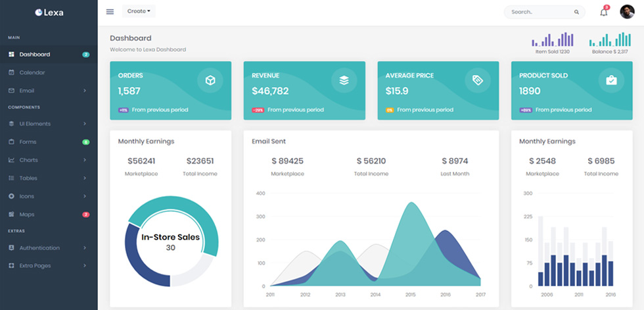Expand the Extra Pages chevron
Viewport: 644px width, 310px height.
pos(85,266)
